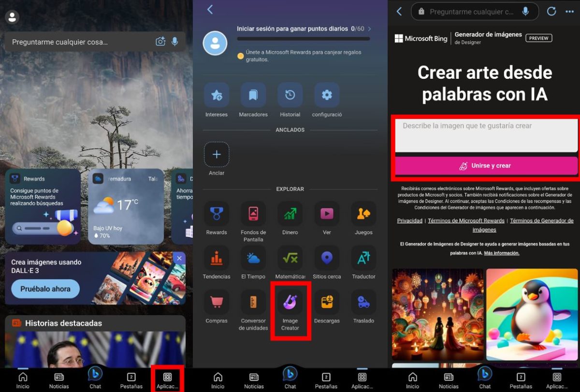Open Términos de Microsoft Rewards link
The height and width of the screenshot is (392, 580).
pyautogui.click(x=466, y=220)
